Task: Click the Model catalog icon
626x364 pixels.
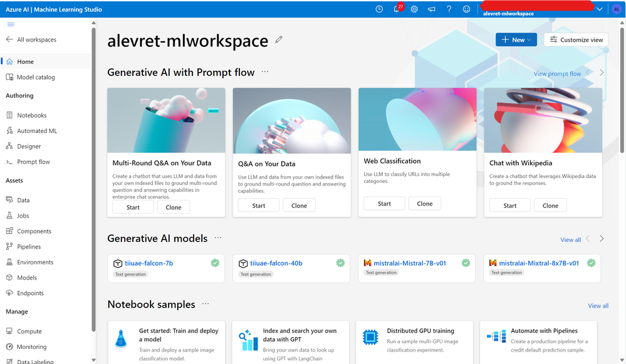Action: click(9, 77)
